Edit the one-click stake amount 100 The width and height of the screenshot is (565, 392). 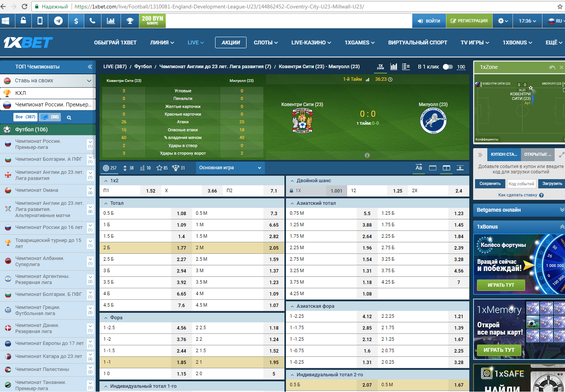461,67
